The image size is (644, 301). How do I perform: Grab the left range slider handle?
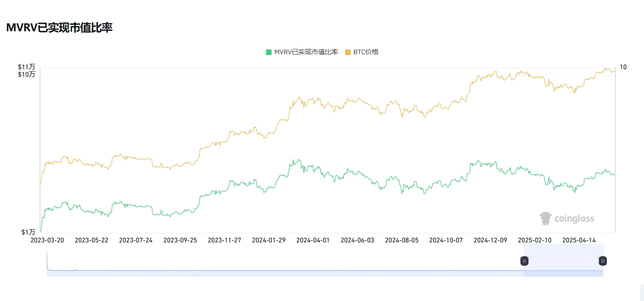(524, 261)
